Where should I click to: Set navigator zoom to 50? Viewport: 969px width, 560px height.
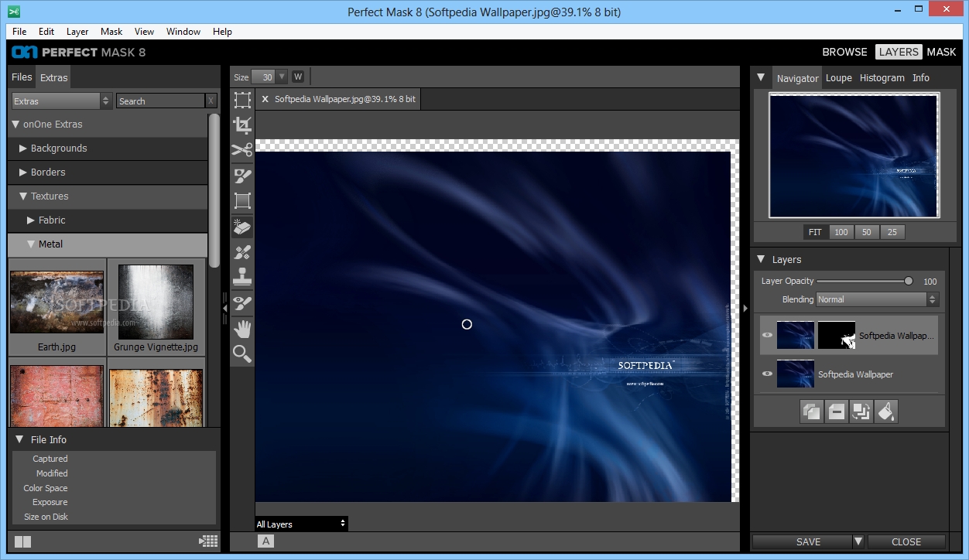click(866, 232)
